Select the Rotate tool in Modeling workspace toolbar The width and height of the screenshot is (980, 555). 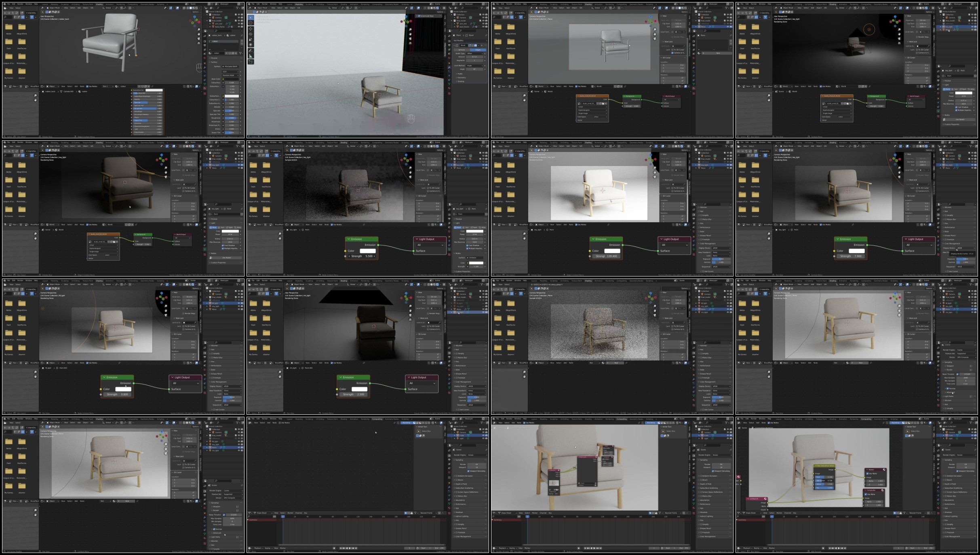tap(251, 34)
